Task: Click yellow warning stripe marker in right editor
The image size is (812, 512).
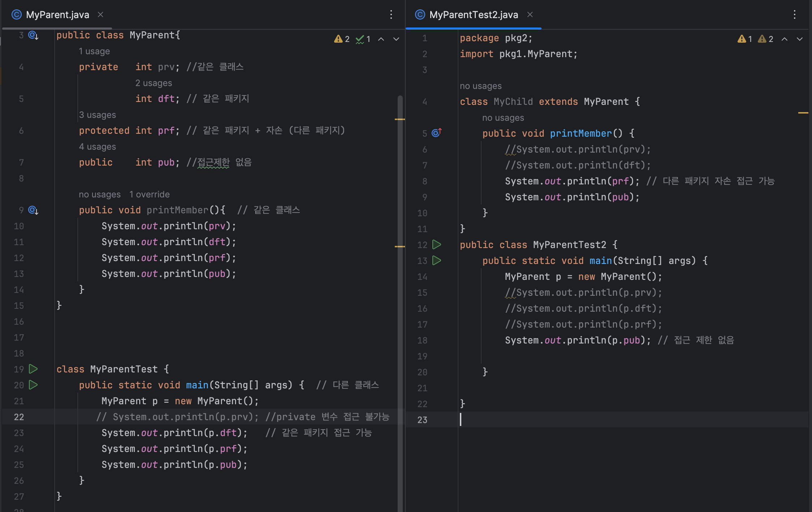Action: click(x=803, y=113)
